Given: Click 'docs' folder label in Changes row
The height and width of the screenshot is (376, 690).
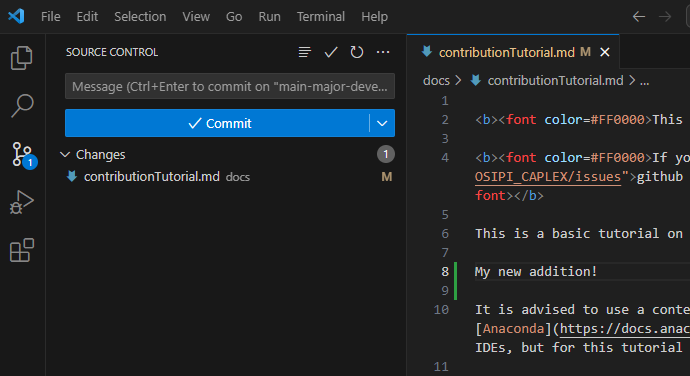Looking at the screenshot, I should pyautogui.click(x=238, y=177).
